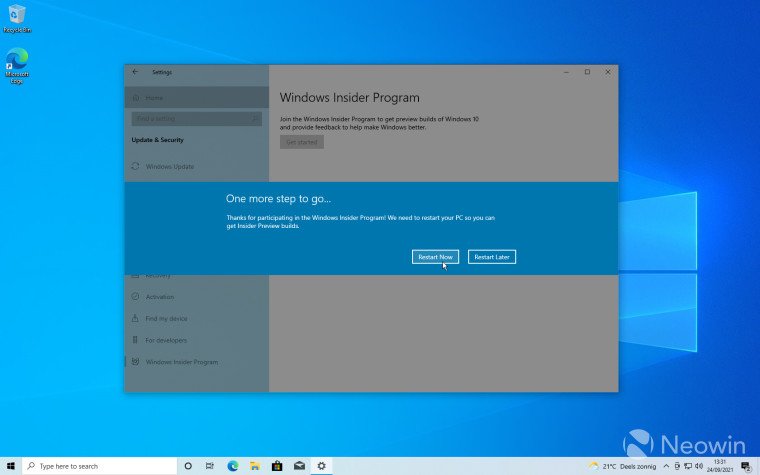Click the Find my device icon
760x475 pixels.
135,318
